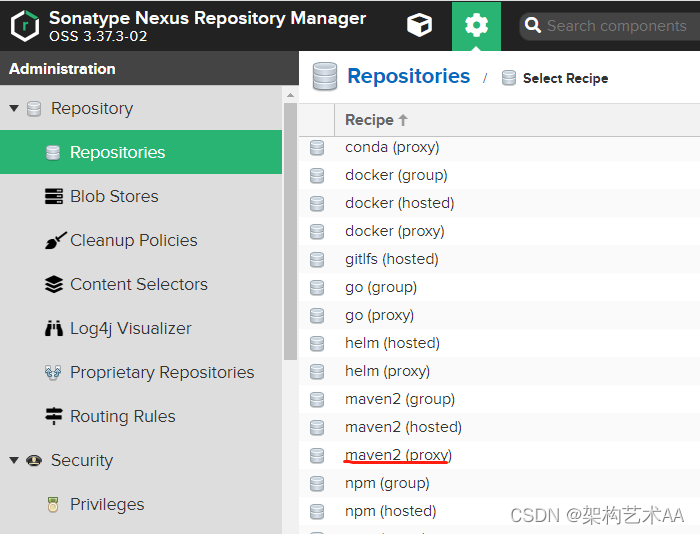Choose the maven2 (proxy) recipe

point(398,455)
